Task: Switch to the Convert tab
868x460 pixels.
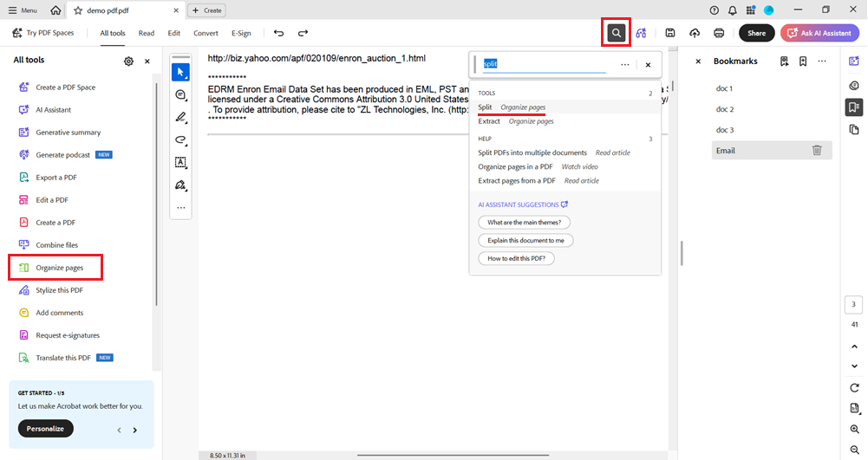Action: click(206, 33)
